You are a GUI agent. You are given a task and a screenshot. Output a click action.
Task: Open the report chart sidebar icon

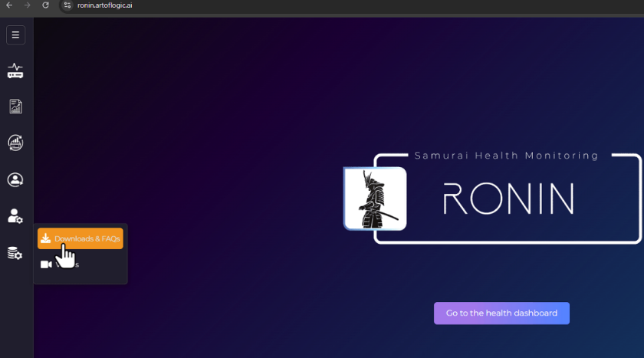(15, 107)
